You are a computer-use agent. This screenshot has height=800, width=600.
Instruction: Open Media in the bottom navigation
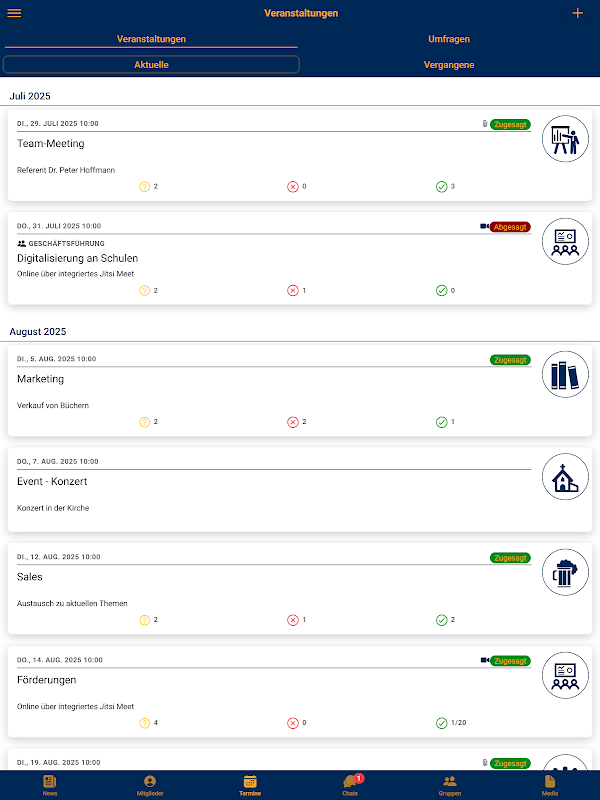[550, 784]
